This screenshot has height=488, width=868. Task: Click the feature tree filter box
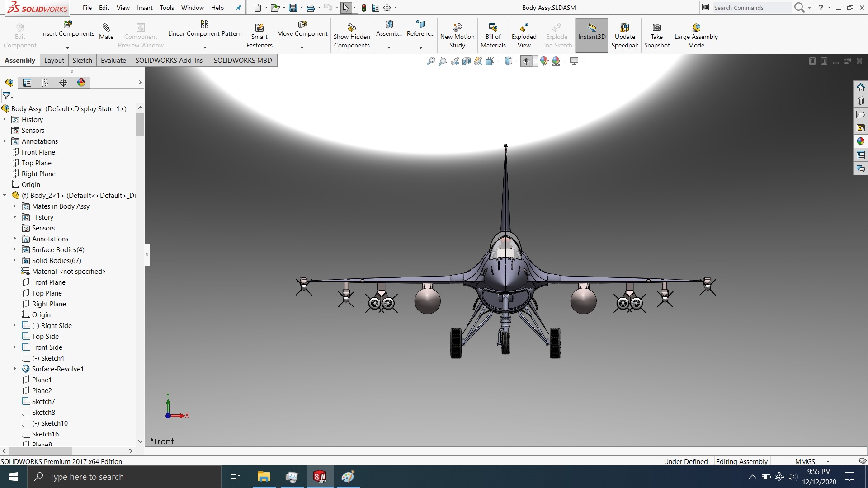click(x=72, y=96)
